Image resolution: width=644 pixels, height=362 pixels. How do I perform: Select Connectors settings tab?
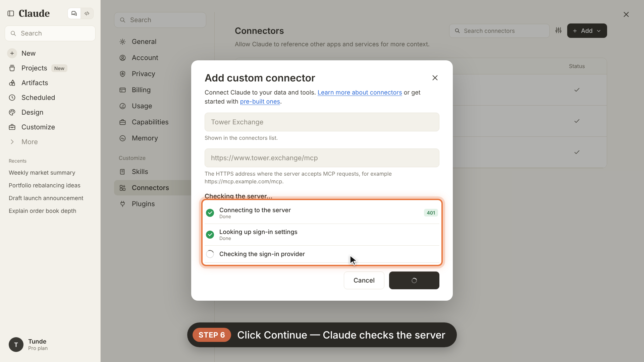click(x=153, y=188)
